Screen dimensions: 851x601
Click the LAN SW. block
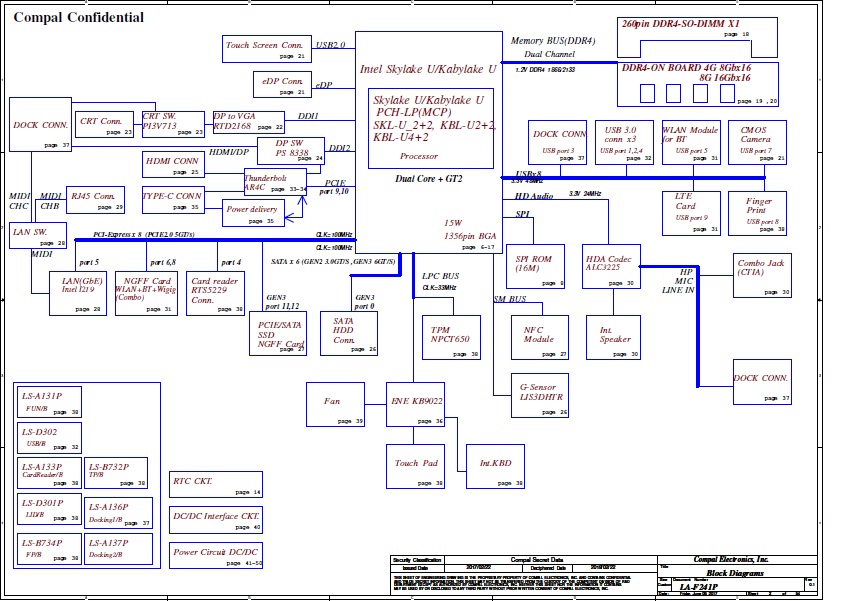tap(38, 235)
